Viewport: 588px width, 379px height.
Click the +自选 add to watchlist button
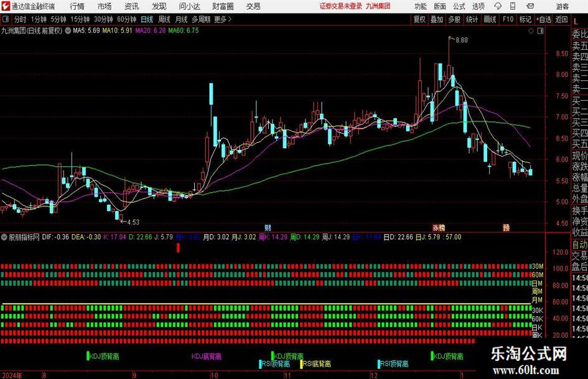(x=543, y=19)
